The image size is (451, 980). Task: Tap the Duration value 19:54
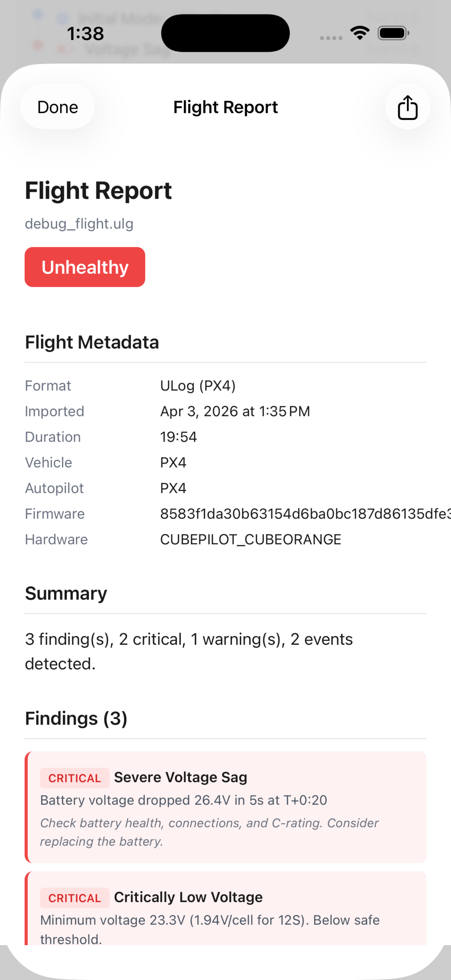pos(178,437)
